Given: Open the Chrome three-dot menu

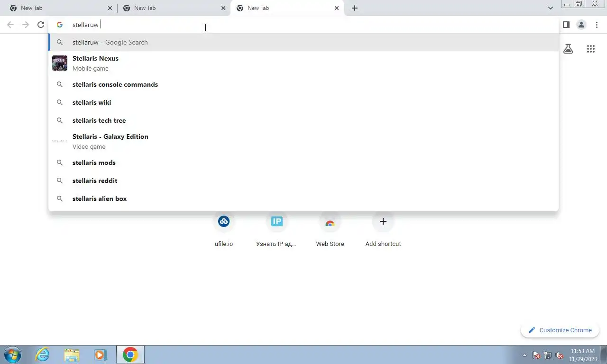Looking at the screenshot, I should pos(597,25).
